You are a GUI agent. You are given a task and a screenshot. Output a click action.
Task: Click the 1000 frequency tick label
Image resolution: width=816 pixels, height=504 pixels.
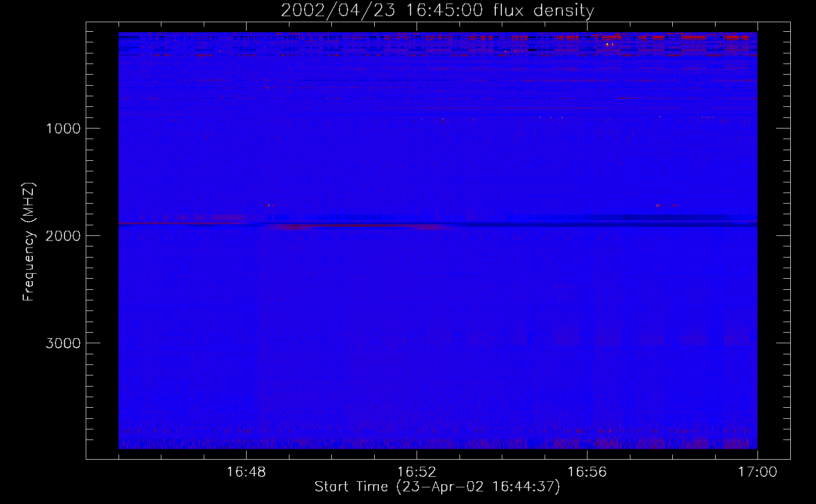pos(63,129)
